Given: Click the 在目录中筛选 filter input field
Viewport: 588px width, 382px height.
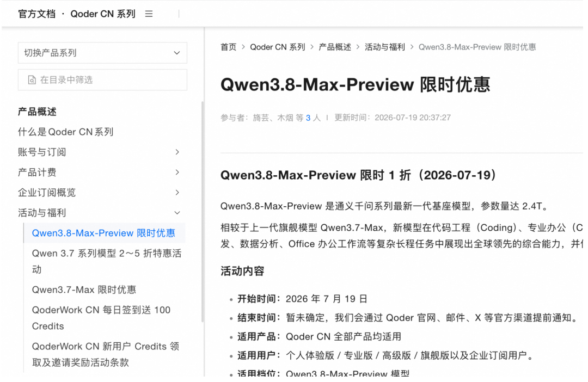Looking at the screenshot, I should tap(102, 80).
